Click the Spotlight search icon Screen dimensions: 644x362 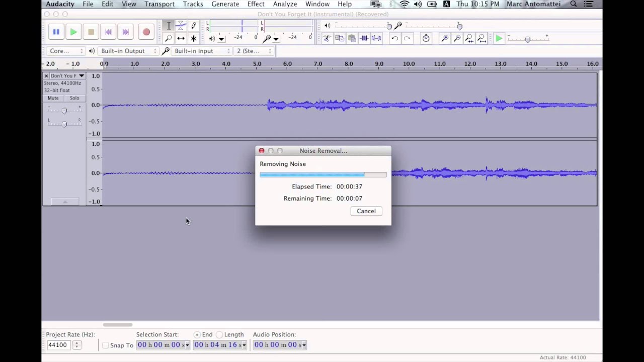pyautogui.click(x=573, y=4)
